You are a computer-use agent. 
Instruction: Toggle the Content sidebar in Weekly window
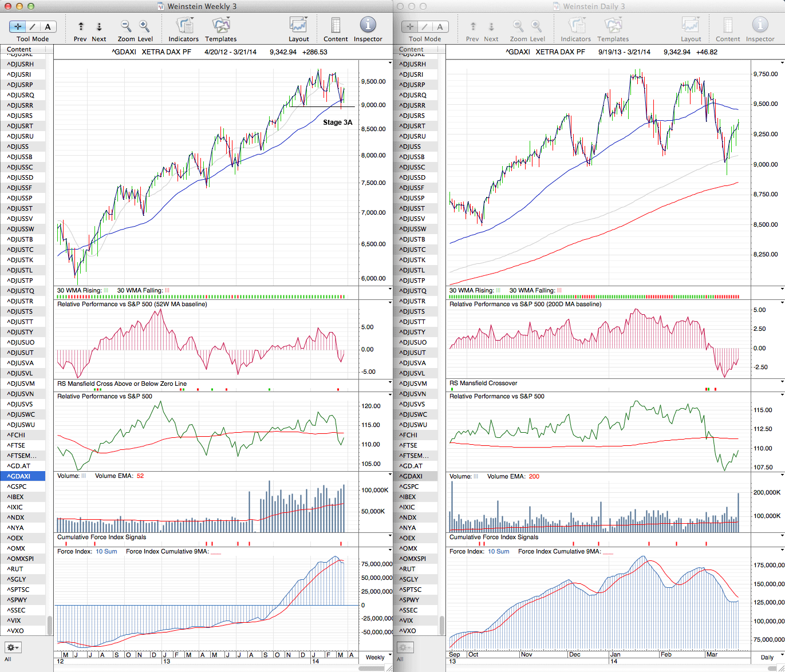(x=336, y=26)
